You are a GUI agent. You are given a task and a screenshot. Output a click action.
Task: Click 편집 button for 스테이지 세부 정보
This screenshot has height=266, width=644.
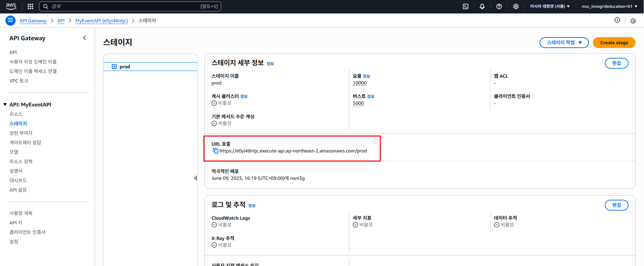[x=617, y=63]
